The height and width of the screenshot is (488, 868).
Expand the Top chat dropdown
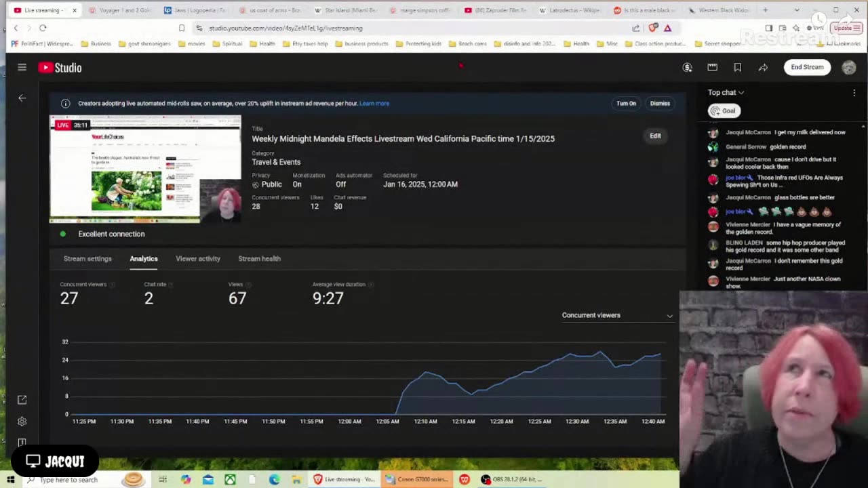click(726, 92)
